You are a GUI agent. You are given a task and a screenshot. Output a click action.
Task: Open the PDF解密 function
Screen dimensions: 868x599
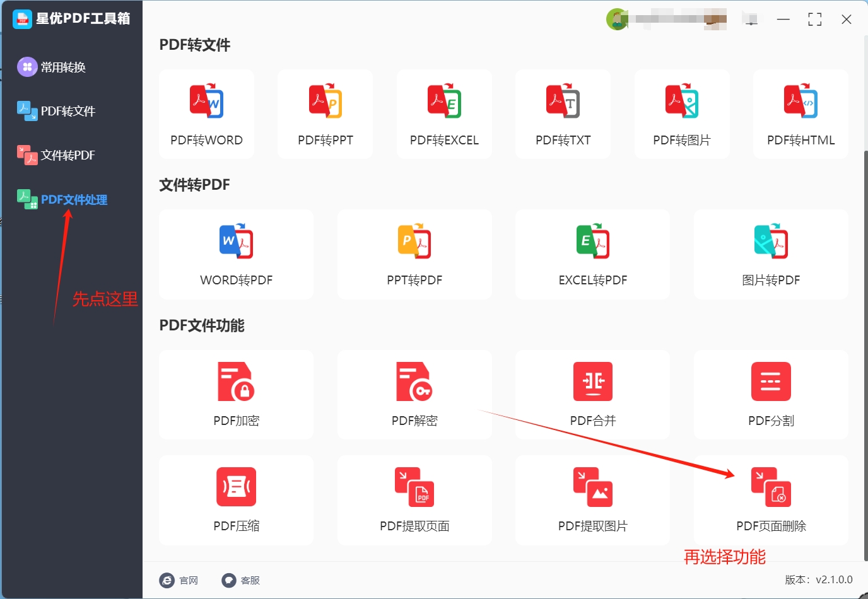click(x=414, y=395)
